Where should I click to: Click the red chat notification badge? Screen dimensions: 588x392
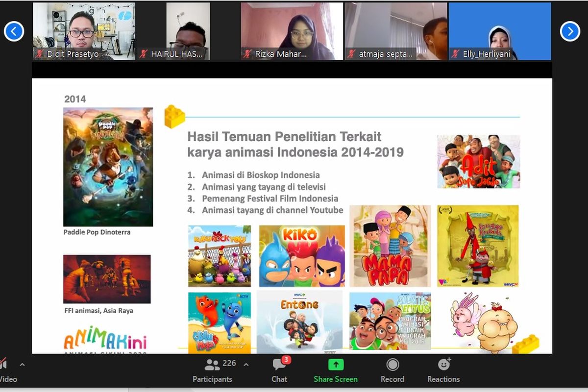[286, 360]
